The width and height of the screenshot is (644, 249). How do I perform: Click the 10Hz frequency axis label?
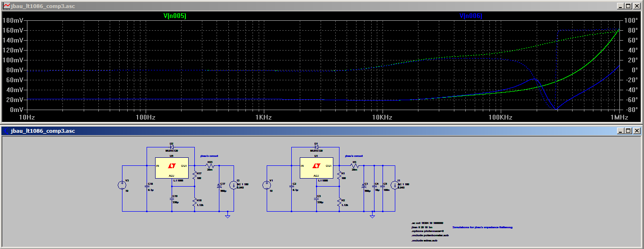(x=26, y=117)
